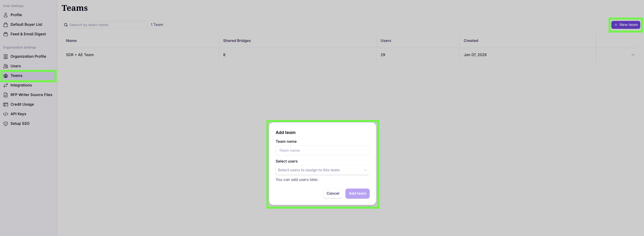Image resolution: width=644 pixels, height=236 pixels.
Task: Click the search magnifier in the team search bar
Action: click(x=66, y=25)
